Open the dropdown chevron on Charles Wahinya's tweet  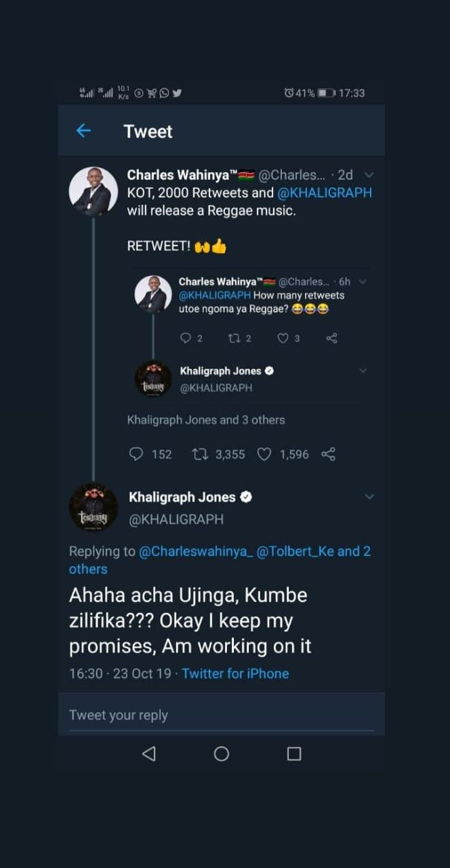369,174
